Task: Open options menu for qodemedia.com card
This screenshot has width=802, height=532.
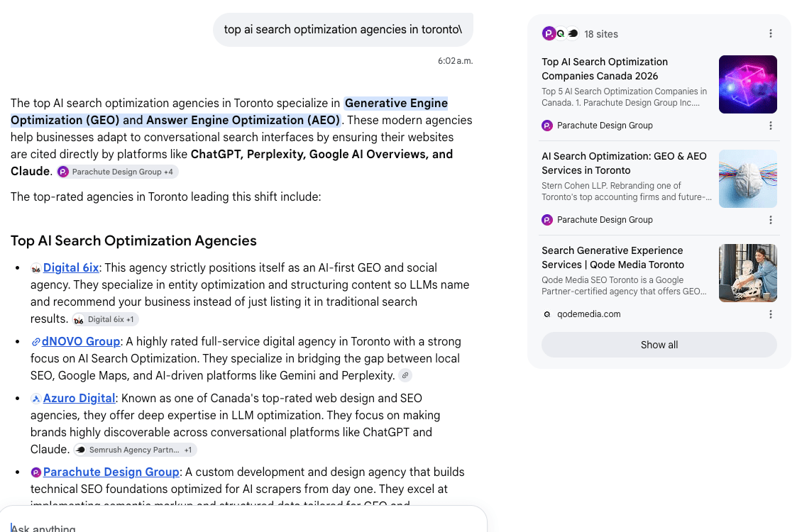Action: [770, 314]
